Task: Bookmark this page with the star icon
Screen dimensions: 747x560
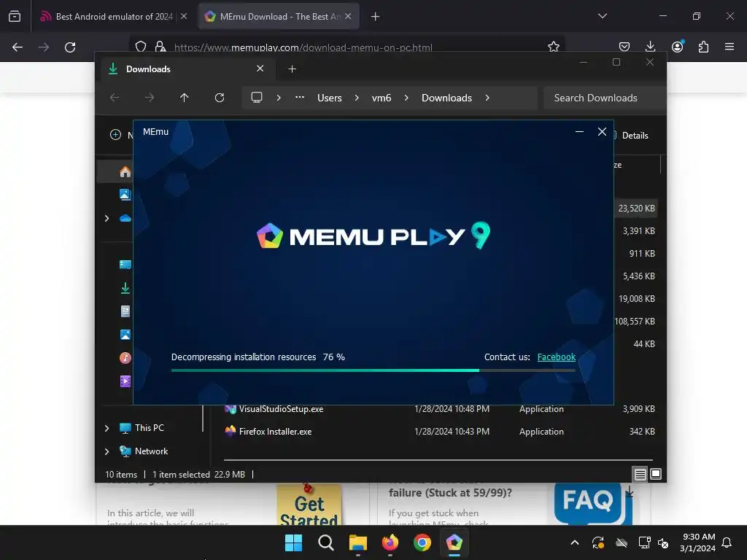Action: pyautogui.click(x=553, y=47)
